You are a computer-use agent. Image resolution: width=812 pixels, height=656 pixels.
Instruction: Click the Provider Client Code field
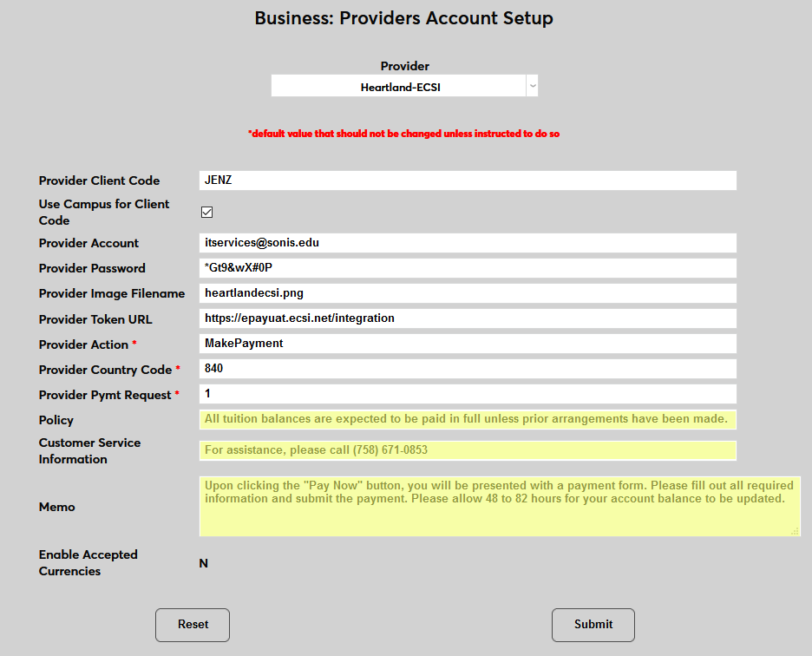click(468, 180)
